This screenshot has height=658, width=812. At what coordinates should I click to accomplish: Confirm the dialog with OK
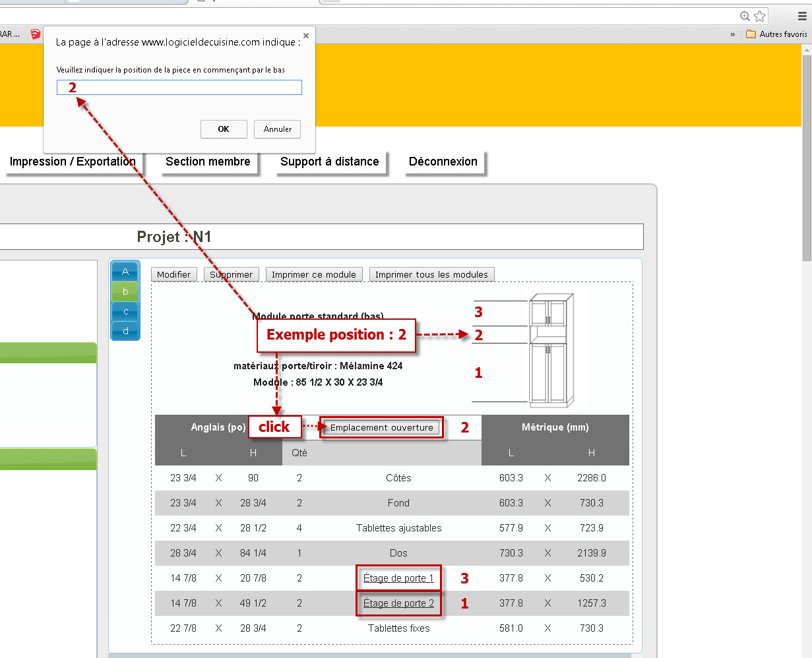[x=224, y=129]
